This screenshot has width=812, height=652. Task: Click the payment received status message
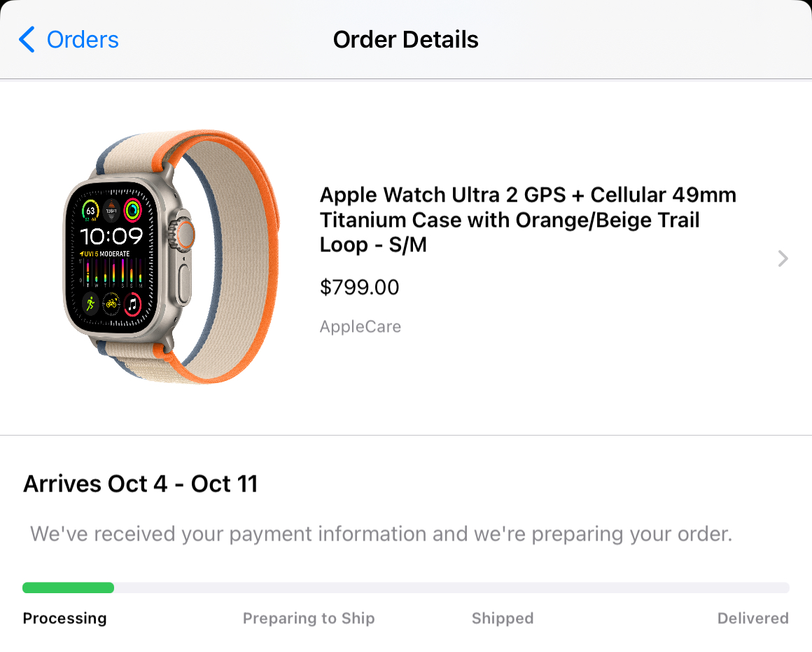381,534
